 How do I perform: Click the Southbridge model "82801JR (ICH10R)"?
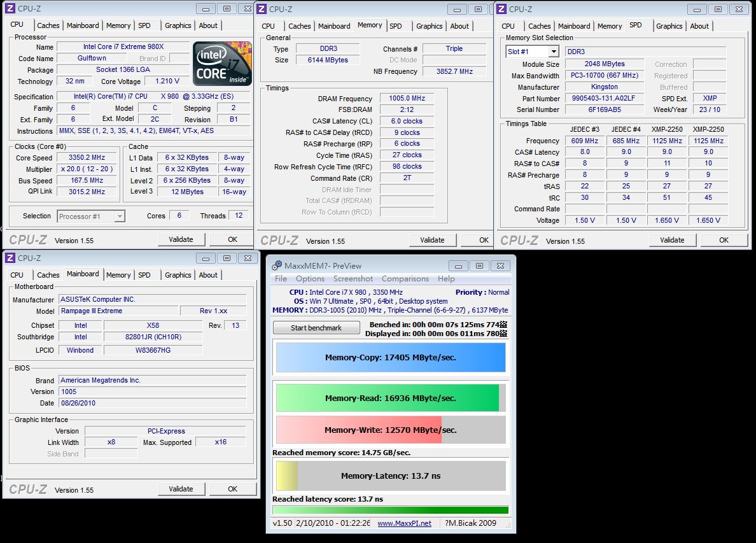coord(153,337)
